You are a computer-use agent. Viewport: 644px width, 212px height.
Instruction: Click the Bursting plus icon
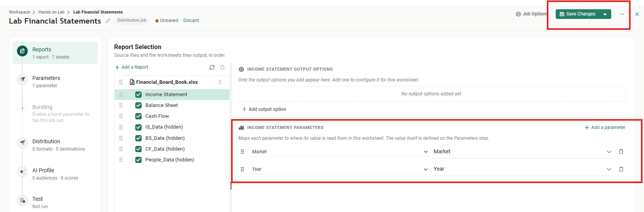pos(22,108)
